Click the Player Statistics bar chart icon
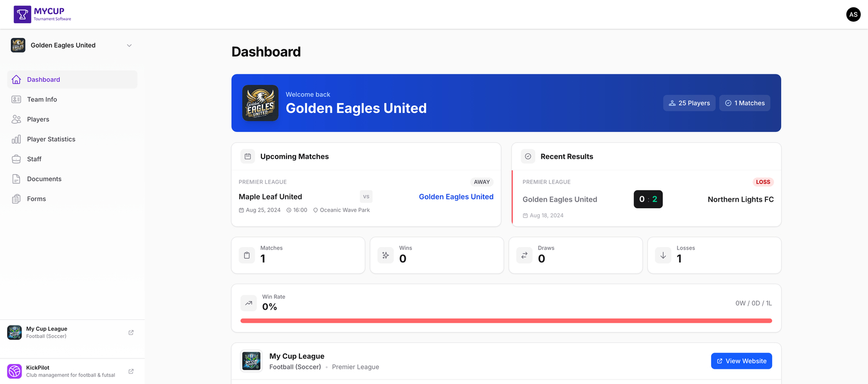 pyautogui.click(x=16, y=139)
